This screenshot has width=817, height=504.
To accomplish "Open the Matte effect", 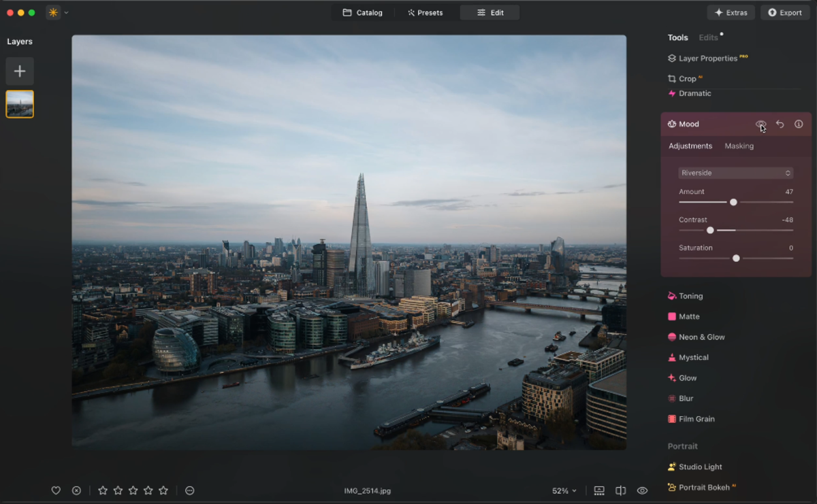I will (688, 316).
